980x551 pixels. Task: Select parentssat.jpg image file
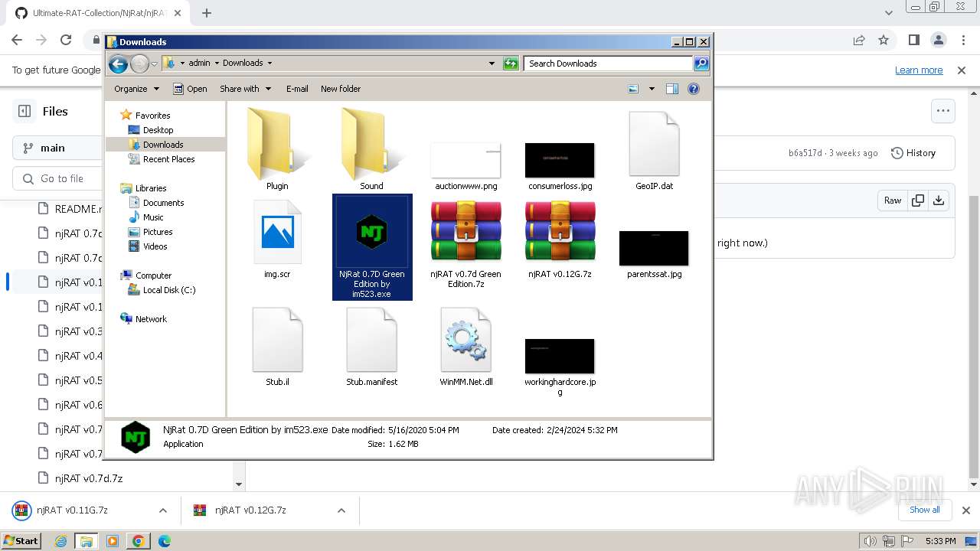(654, 255)
